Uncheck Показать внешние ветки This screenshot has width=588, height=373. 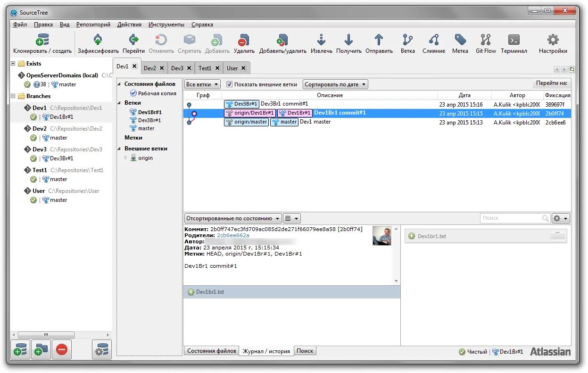click(x=229, y=84)
